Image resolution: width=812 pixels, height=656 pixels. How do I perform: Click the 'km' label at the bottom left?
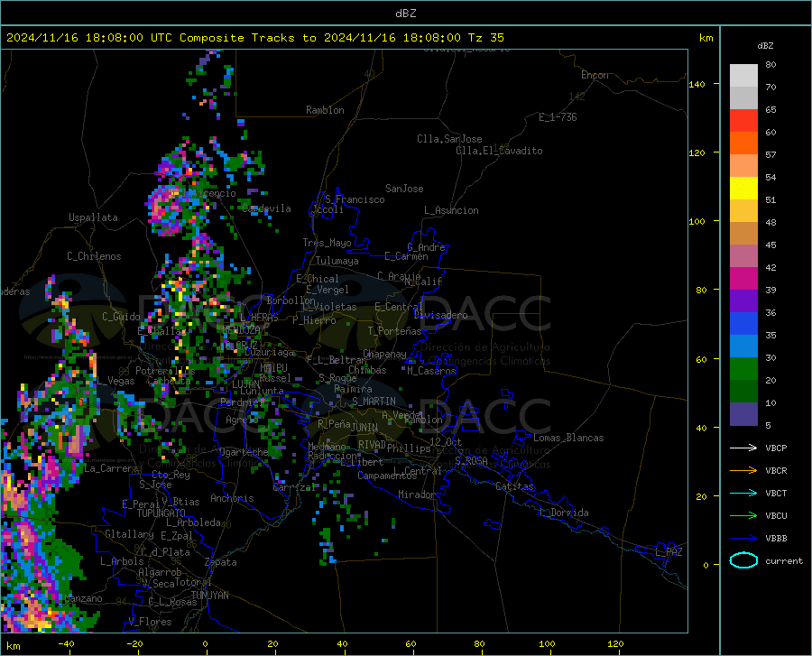point(13,646)
